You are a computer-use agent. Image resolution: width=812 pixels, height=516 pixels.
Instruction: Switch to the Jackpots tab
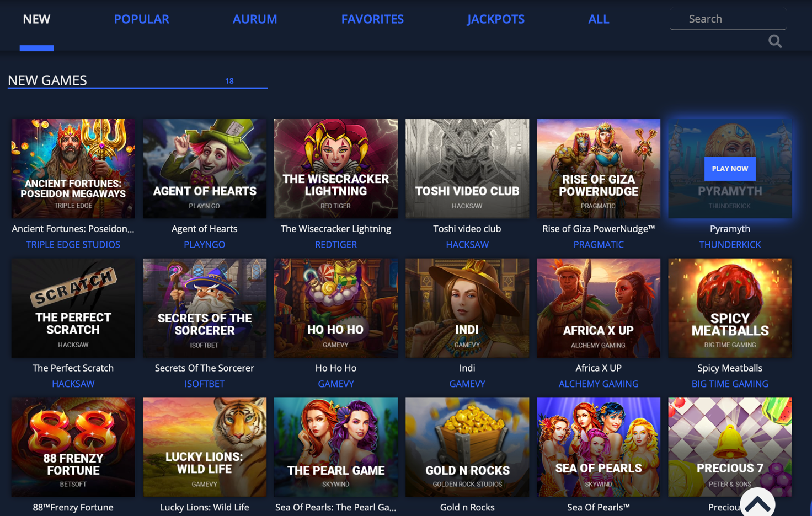(496, 19)
